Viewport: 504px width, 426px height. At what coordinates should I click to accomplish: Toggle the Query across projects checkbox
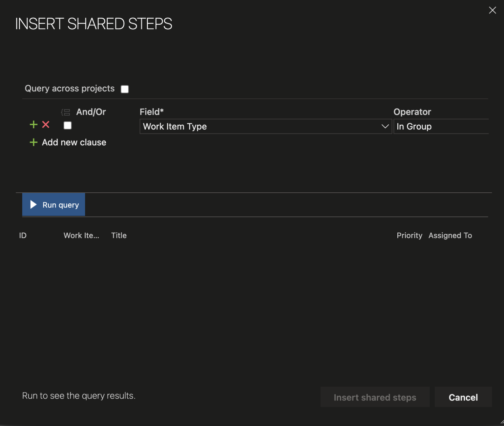click(124, 89)
